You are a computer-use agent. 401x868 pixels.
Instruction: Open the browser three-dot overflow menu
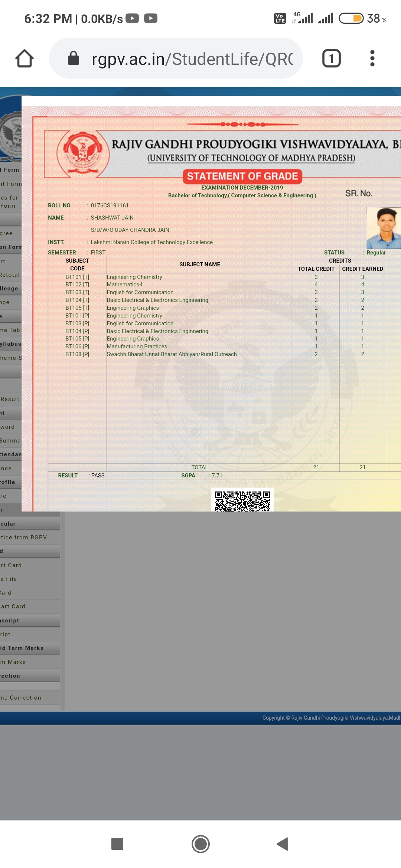(x=372, y=58)
